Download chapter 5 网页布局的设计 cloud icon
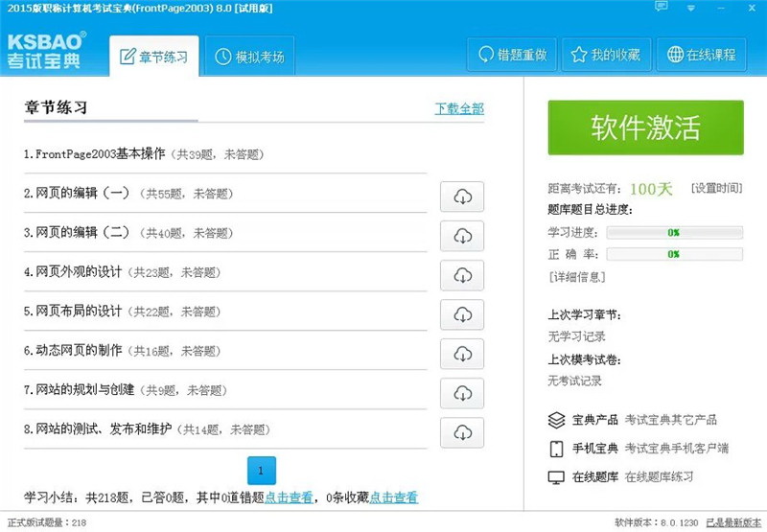Viewport: 767px width, 532px height. click(x=462, y=314)
